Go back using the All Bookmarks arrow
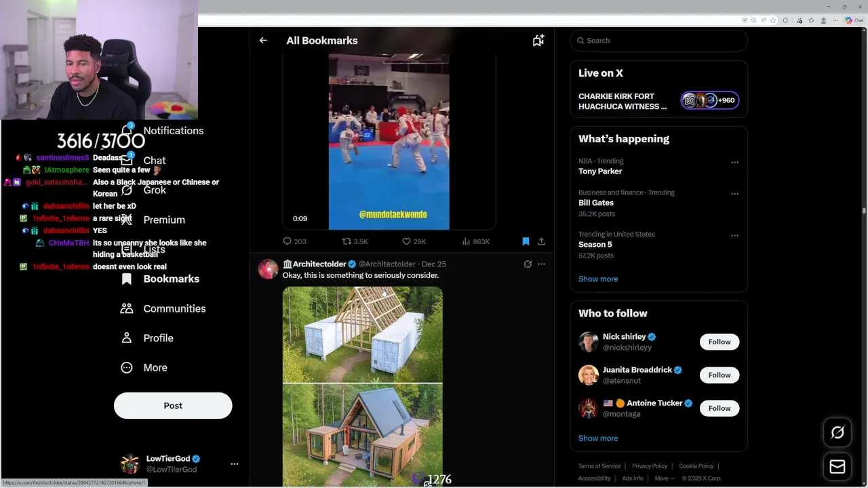 point(263,41)
